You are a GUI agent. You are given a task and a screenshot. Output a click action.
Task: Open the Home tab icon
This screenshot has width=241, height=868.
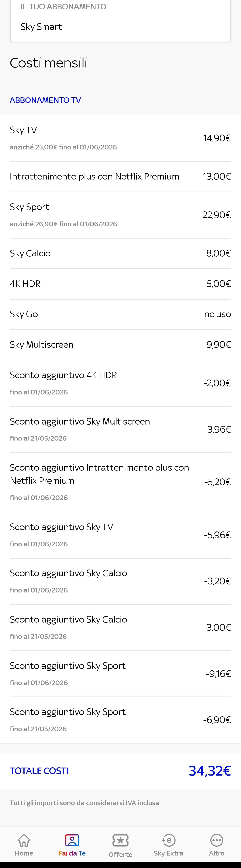pyautogui.click(x=24, y=840)
